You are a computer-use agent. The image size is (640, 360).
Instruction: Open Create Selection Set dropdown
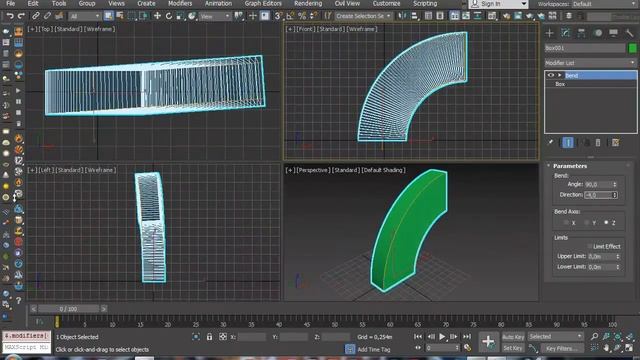pyautogui.click(x=364, y=16)
